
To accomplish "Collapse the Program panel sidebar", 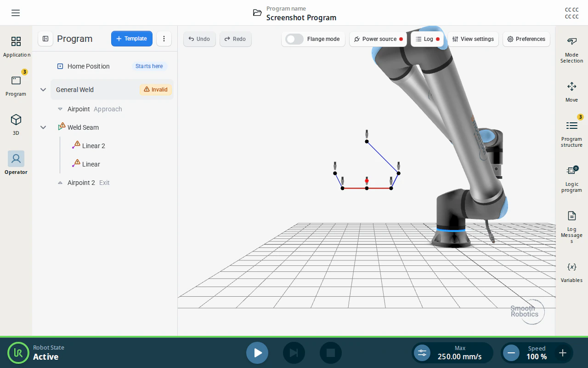I will 45,39.
